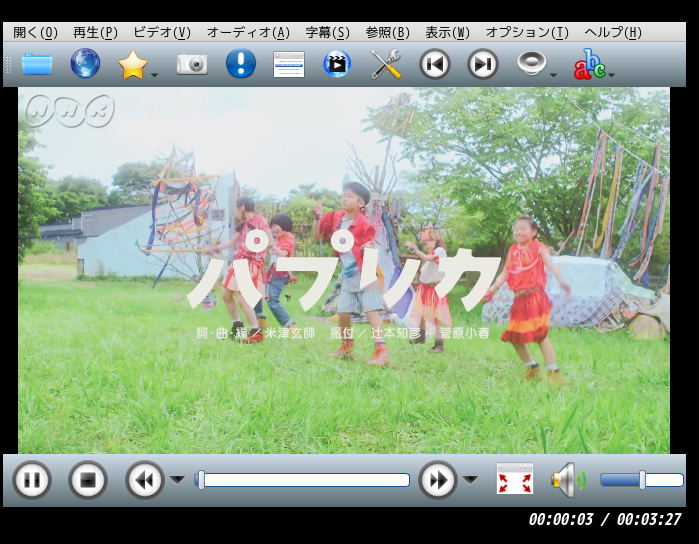Go to previous track in playlist
This screenshot has height=544, width=699.
point(434,64)
